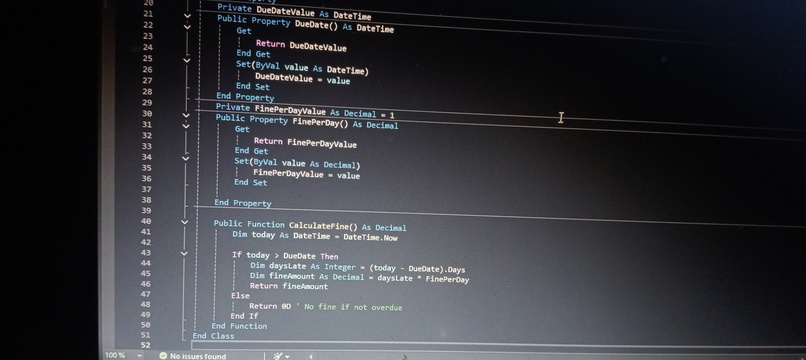Click the 'Dim fineAmount As Decimal' line
The image size is (806, 360).
click(359, 278)
